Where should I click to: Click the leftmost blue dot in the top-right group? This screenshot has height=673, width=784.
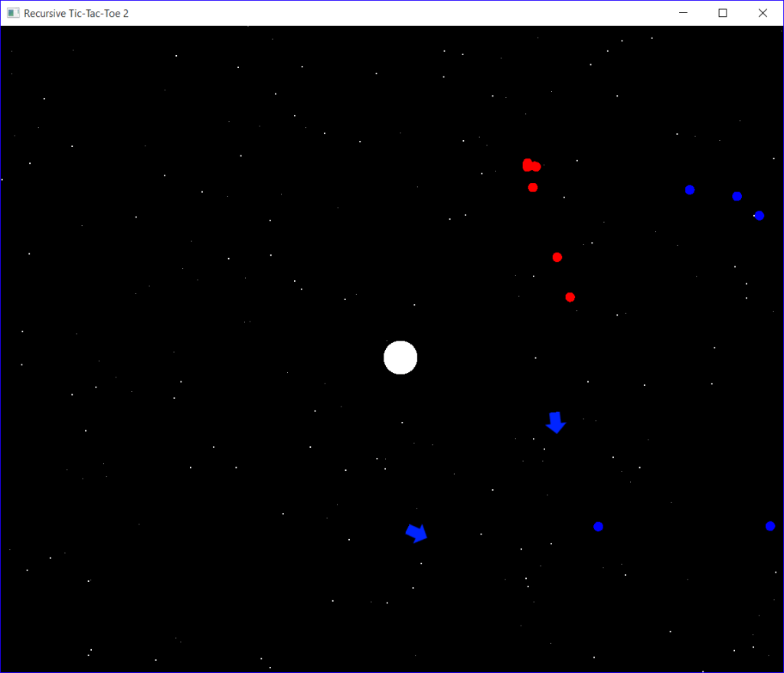click(689, 189)
